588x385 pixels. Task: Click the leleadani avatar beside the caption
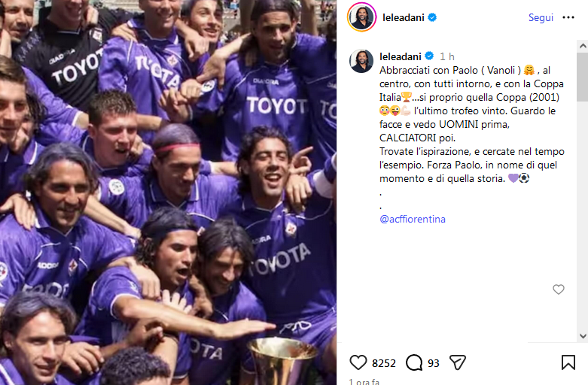361,61
